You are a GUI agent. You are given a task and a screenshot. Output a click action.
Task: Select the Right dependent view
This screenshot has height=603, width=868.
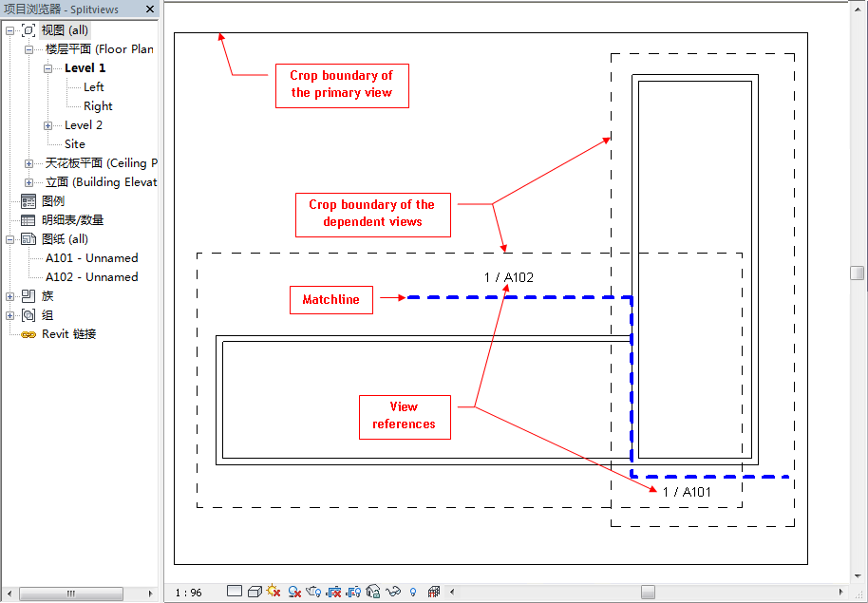click(x=98, y=105)
